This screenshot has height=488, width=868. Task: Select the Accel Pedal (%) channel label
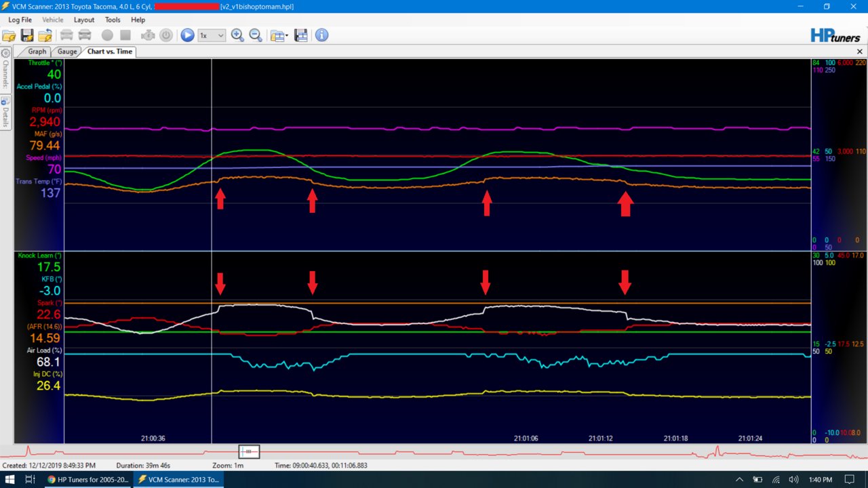tap(39, 87)
